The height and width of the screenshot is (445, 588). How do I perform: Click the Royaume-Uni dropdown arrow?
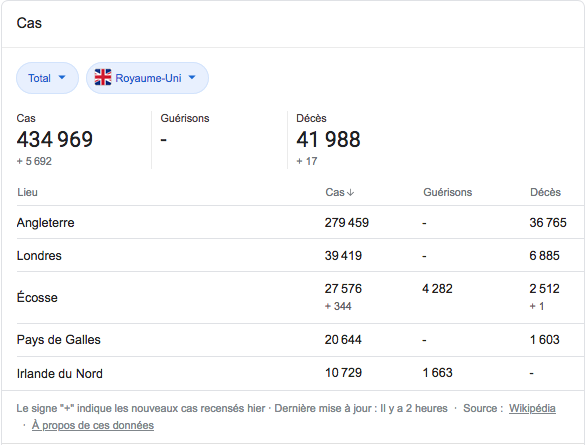[192, 78]
